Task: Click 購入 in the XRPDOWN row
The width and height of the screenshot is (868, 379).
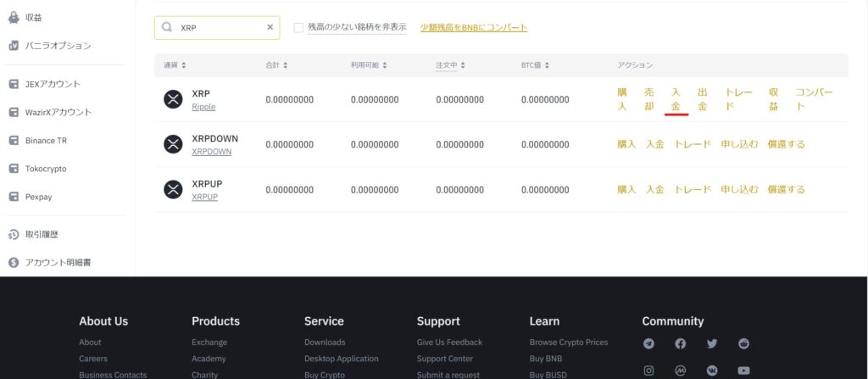Action: 626,145
